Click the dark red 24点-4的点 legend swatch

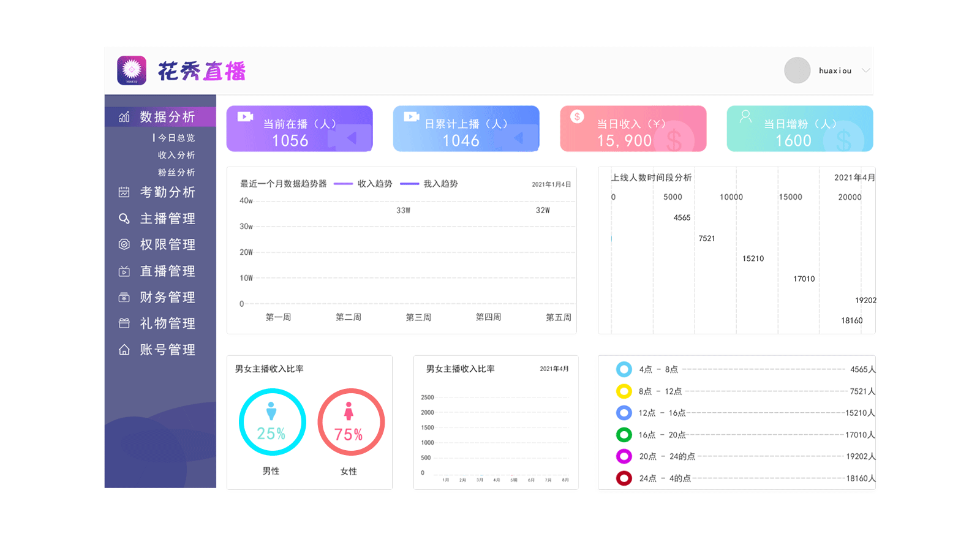click(624, 478)
